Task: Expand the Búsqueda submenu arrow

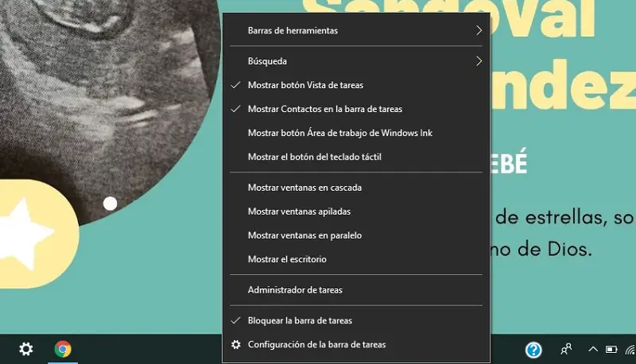Action: (479, 61)
